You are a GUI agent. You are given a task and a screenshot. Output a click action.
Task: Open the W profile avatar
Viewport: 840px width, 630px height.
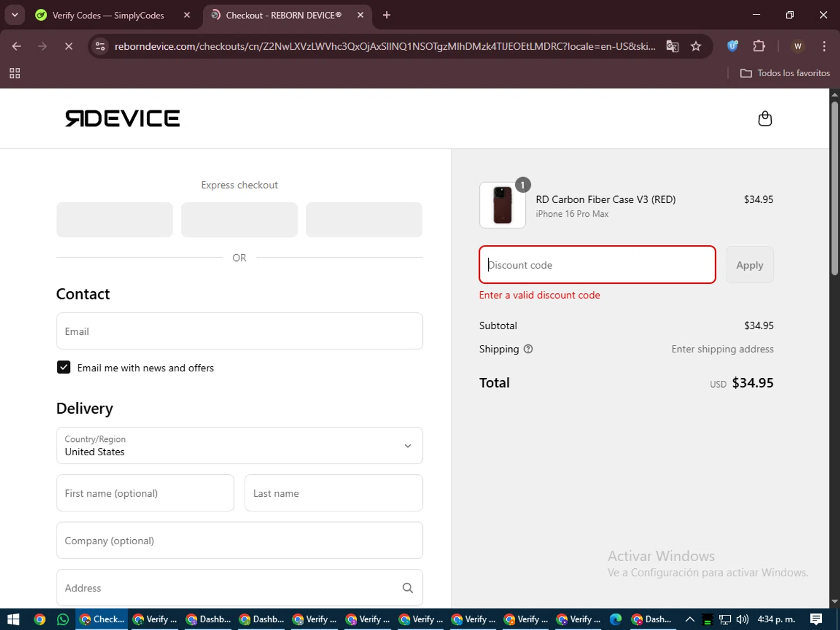tap(798, 46)
